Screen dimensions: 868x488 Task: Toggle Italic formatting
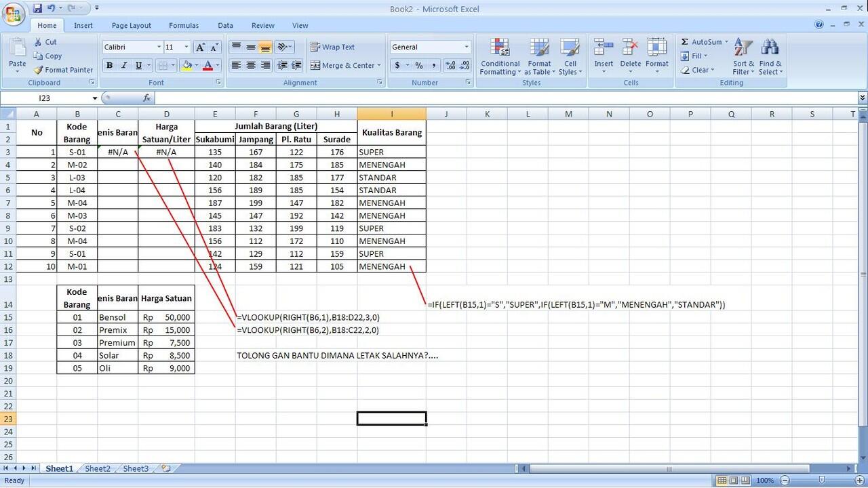click(x=123, y=66)
